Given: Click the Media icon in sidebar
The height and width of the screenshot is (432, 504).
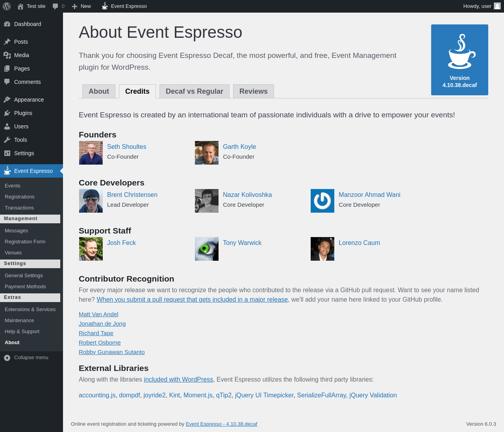Looking at the screenshot, I should click(7, 55).
